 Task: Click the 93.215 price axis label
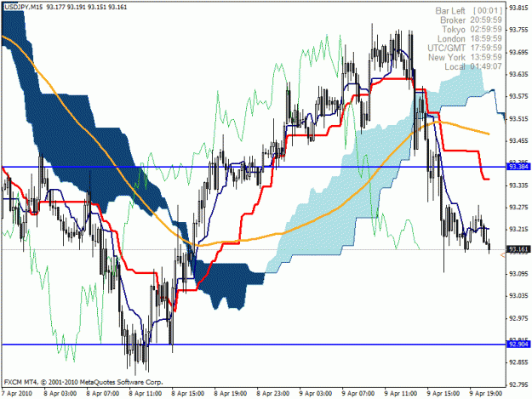pos(518,230)
